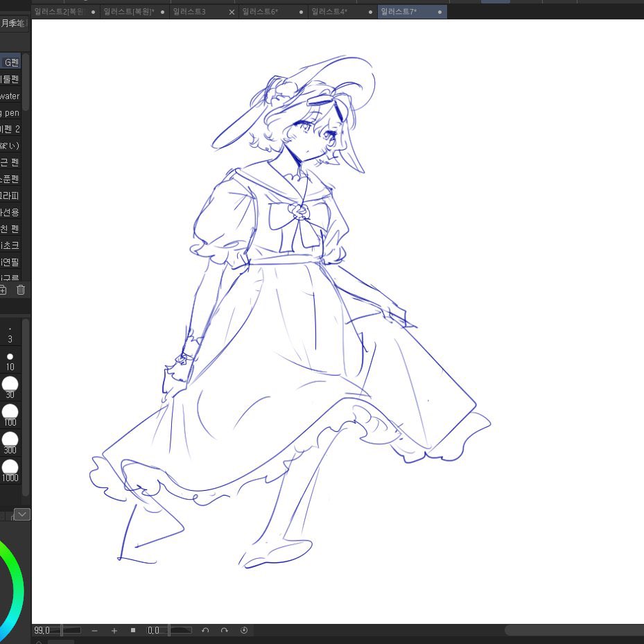Click the unsaved dot on 일러스트2[복원] tab
This screenshot has height=644, width=644.
tap(93, 12)
